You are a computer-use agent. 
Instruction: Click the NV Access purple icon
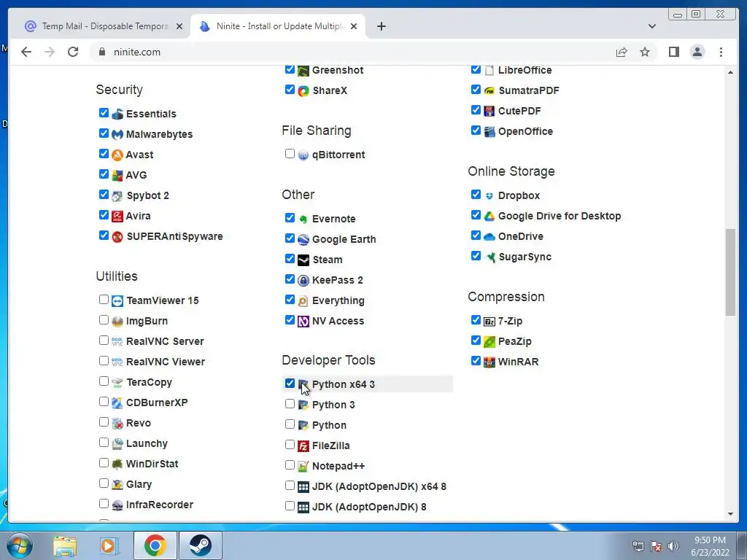303,322
